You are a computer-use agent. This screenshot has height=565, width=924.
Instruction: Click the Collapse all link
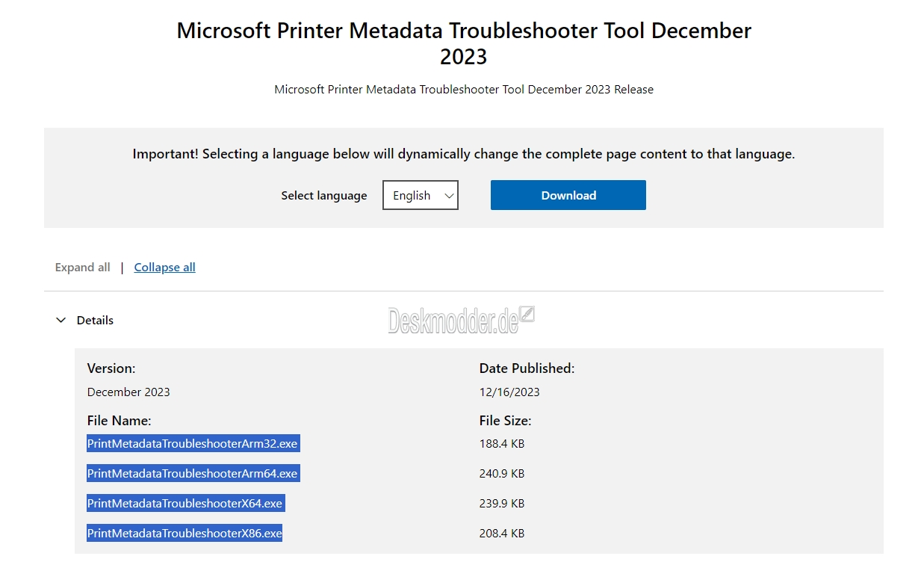point(164,267)
